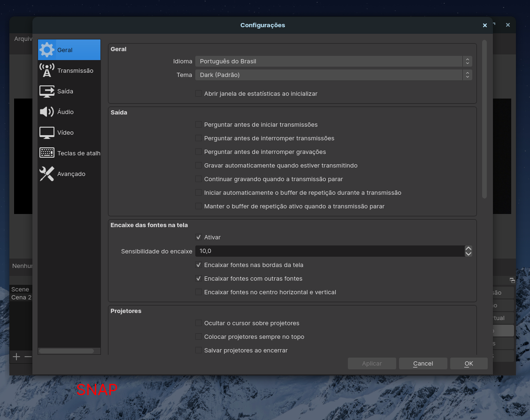Decrease Sensibilidade do encaixe with down arrow
530x420 pixels.
[x=469, y=254]
